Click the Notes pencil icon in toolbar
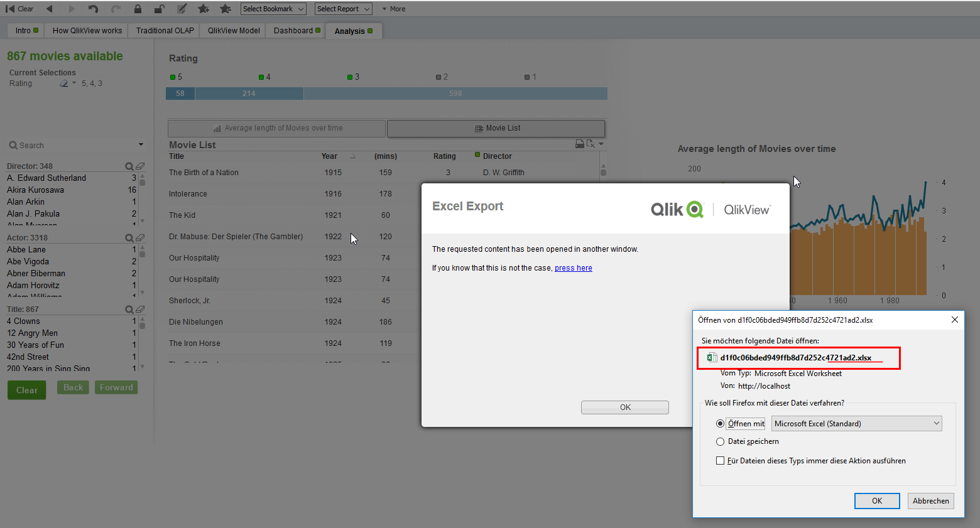Screen dimensions: 980x528 pyautogui.click(x=182, y=9)
